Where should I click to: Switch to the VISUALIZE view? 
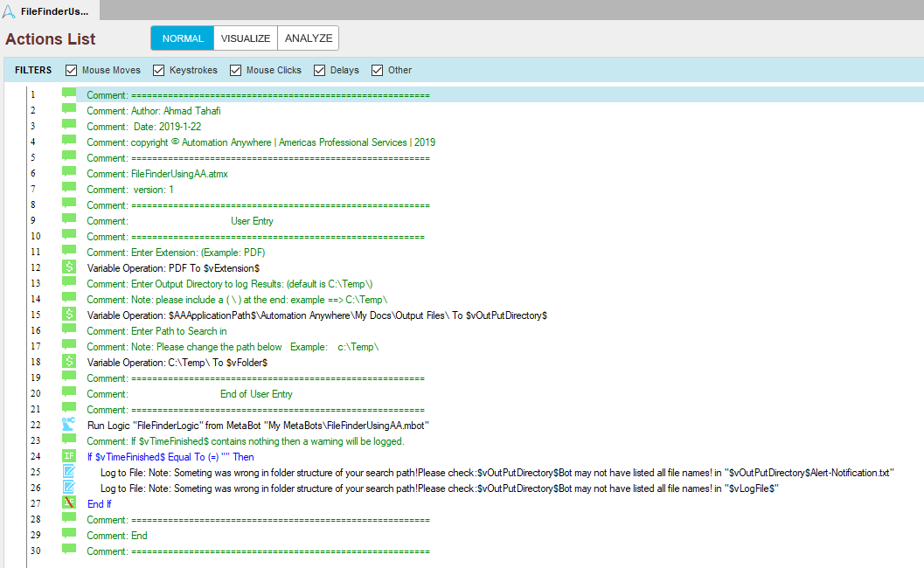(x=245, y=38)
